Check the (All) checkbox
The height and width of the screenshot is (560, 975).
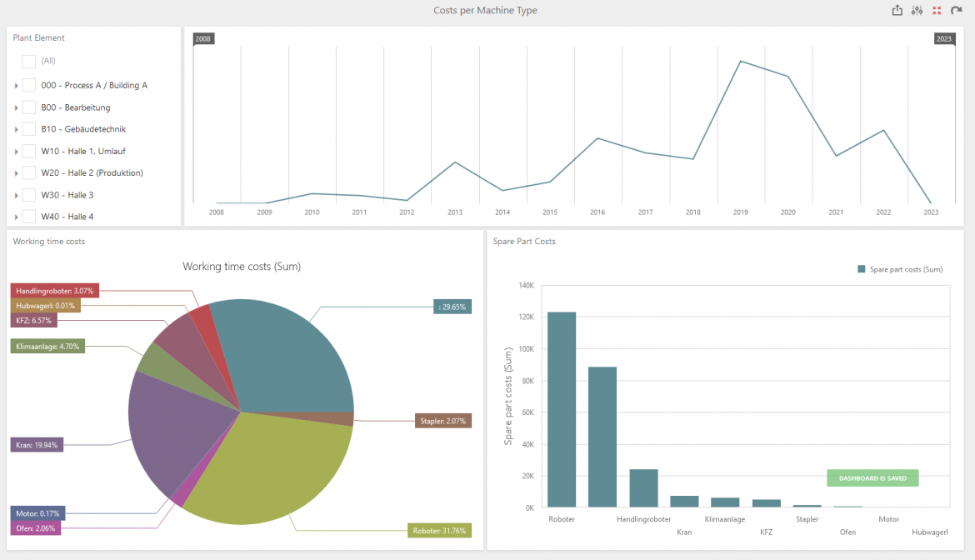click(28, 61)
